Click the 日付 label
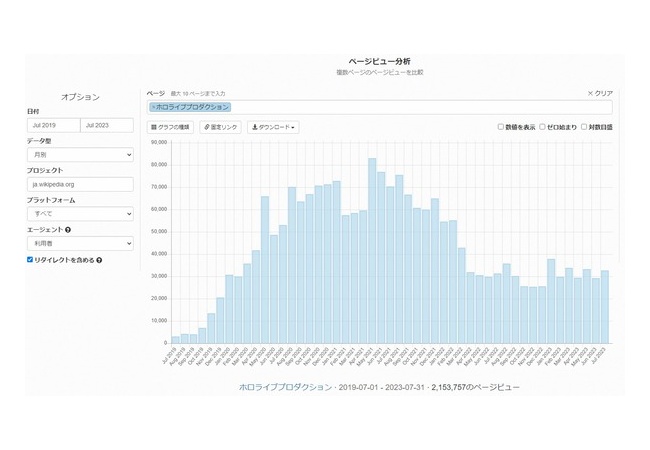Image resolution: width=650 pixels, height=450 pixels. (33, 111)
